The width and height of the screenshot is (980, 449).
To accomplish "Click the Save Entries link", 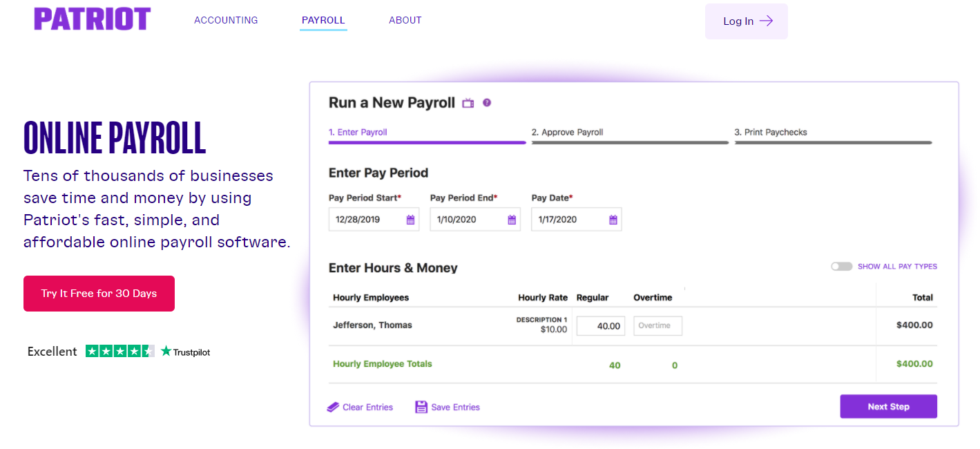I will 455,407.
